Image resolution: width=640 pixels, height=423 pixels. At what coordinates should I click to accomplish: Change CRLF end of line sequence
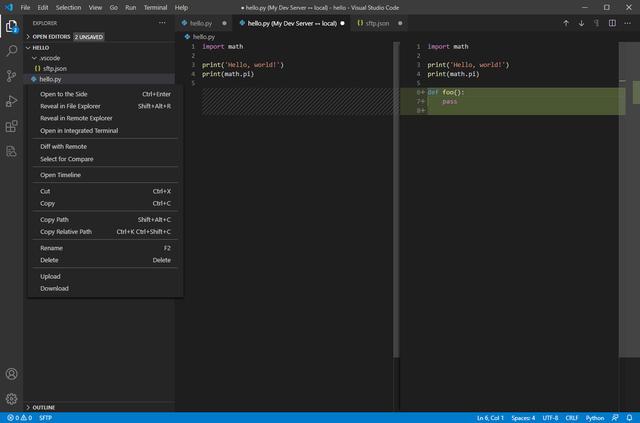click(571, 418)
